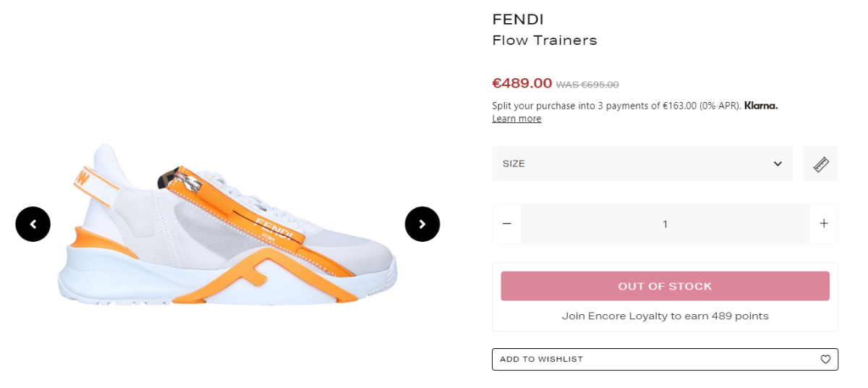This screenshot has height=388, width=868.
Task: Open the SIZE dropdown
Action: (x=637, y=164)
